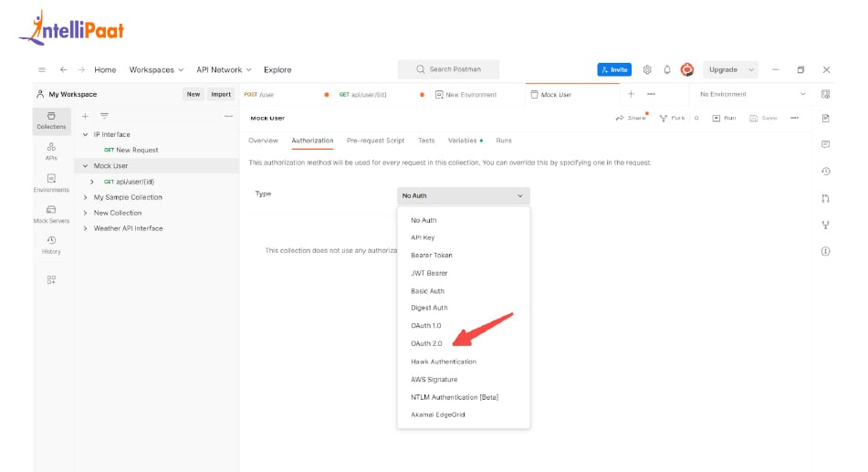The height and width of the screenshot is (472, 868).
Task: Open Collections in the sidebar
Action: coord(51,121)
